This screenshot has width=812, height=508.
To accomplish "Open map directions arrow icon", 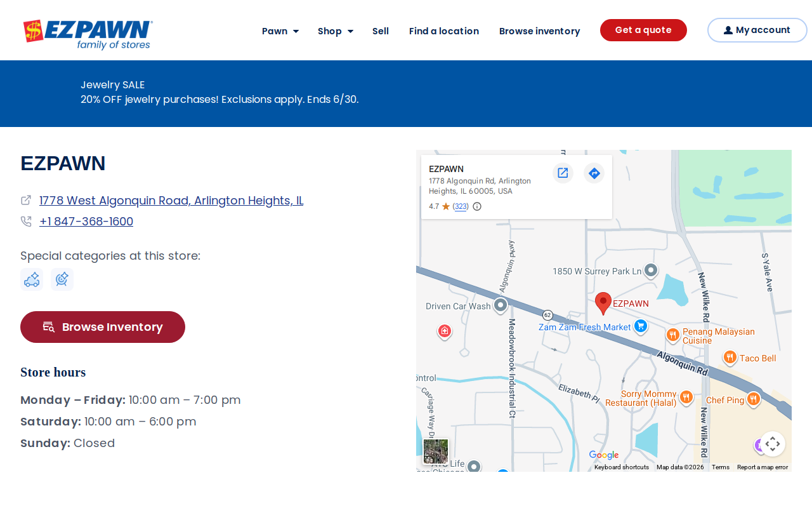I will click(594, 173).
